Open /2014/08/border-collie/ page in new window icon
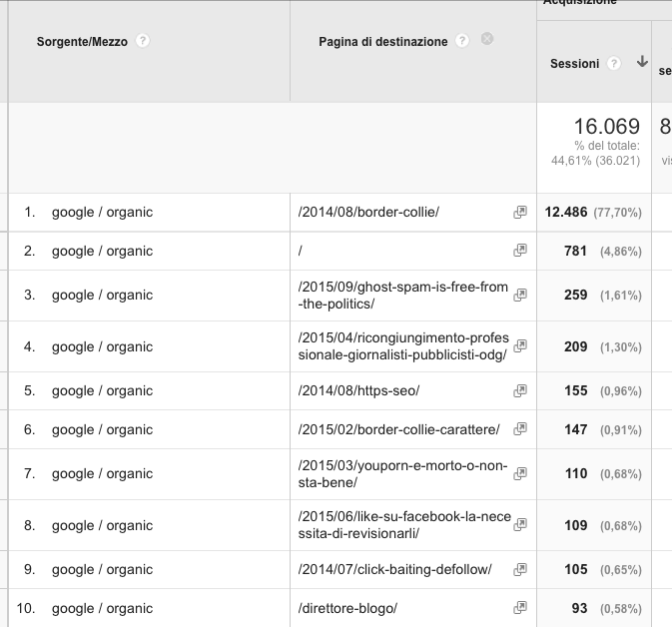 (x=520, y=212)
